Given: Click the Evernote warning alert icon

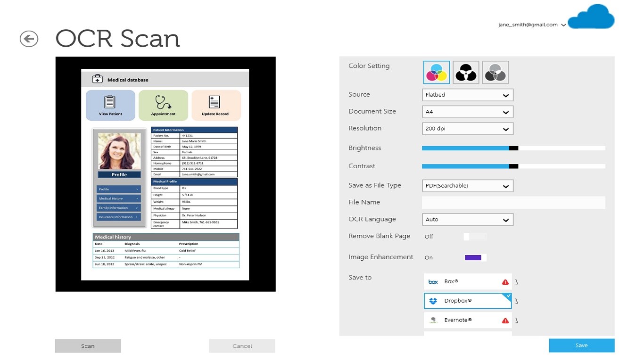Looking at the screenshot, I should 505,321.
